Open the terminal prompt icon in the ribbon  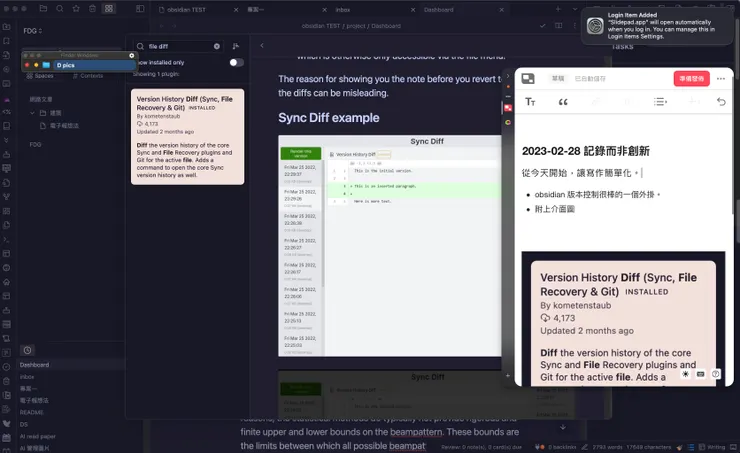(x=7, y=239)
